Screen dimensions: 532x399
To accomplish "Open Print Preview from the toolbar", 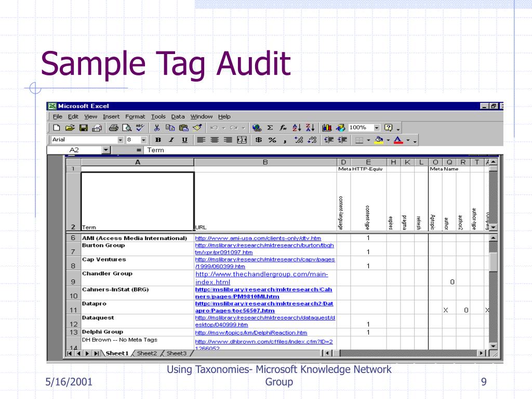I will point(127,128).
